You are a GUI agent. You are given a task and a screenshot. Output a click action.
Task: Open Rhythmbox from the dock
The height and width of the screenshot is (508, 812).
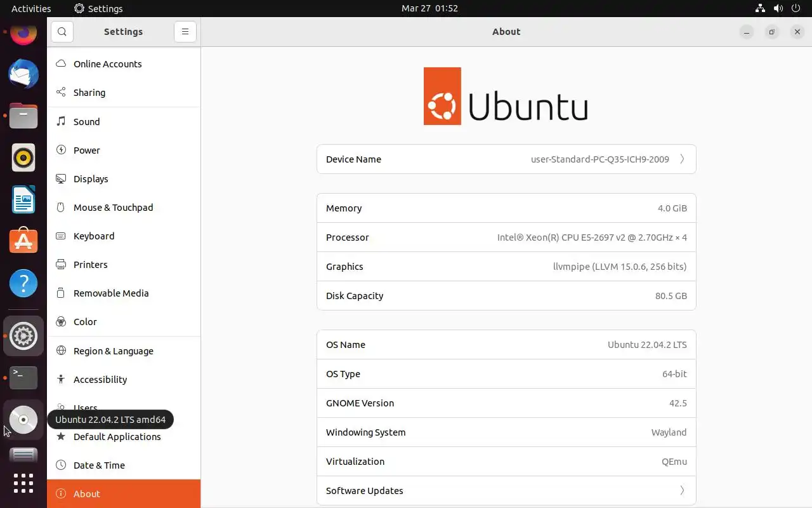23,157
